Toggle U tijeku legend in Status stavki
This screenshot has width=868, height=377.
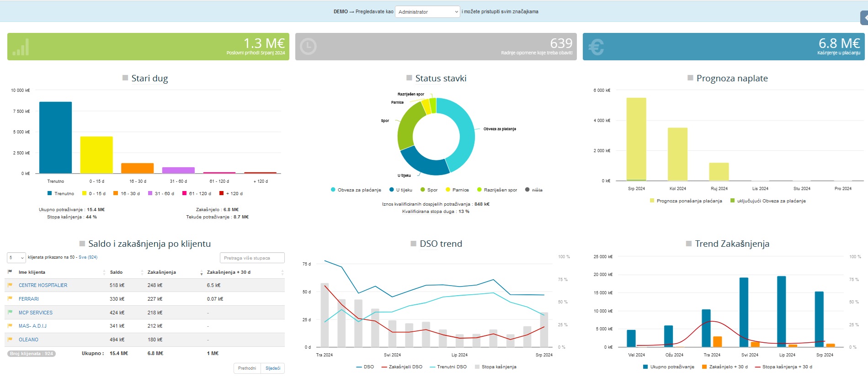[401, 190]
